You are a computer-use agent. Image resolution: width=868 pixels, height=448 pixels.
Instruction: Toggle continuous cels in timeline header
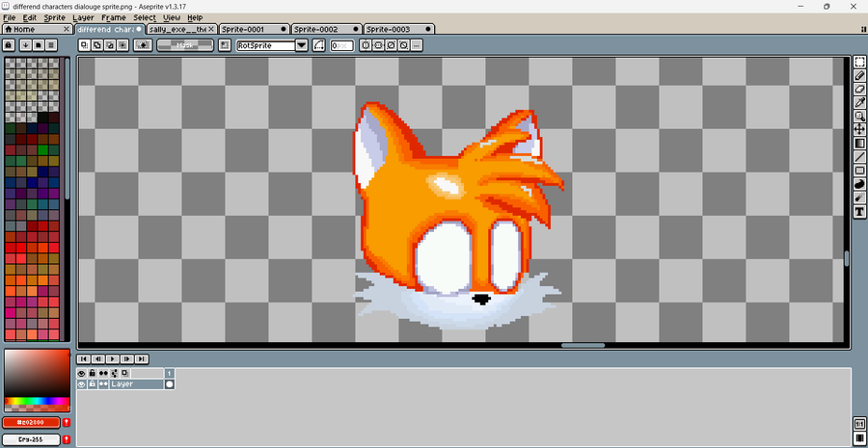tap(103, 374)
